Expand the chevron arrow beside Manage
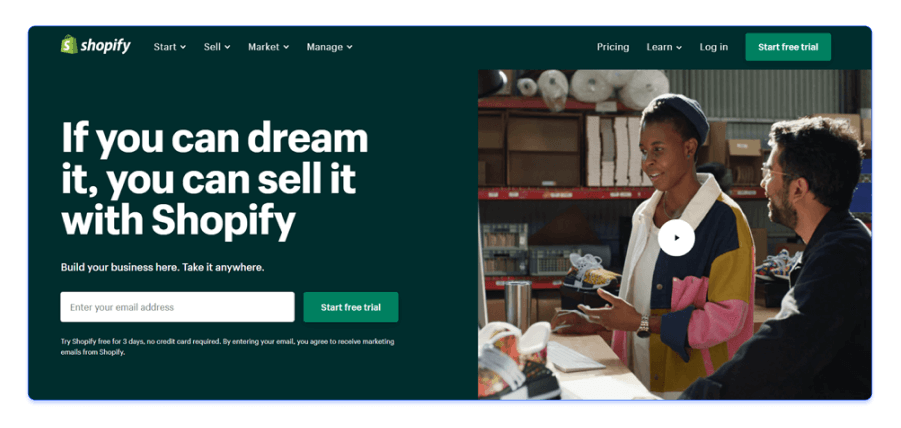Image resolution: width=901 pixels, height=428 pixels. pyautogui.click(x=349, y=48)
